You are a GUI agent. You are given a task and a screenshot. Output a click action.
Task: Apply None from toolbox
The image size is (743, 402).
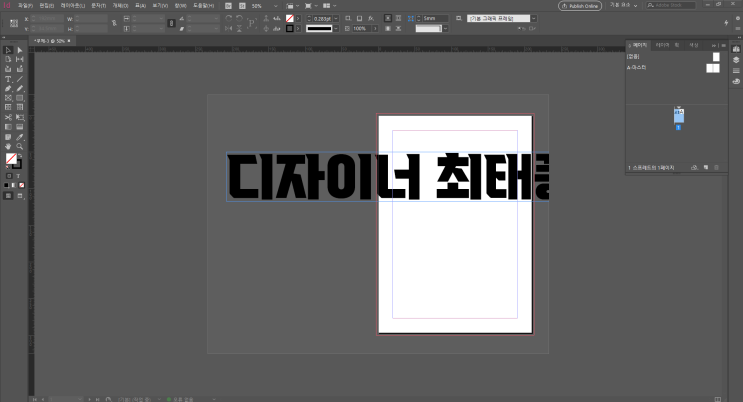21,185
